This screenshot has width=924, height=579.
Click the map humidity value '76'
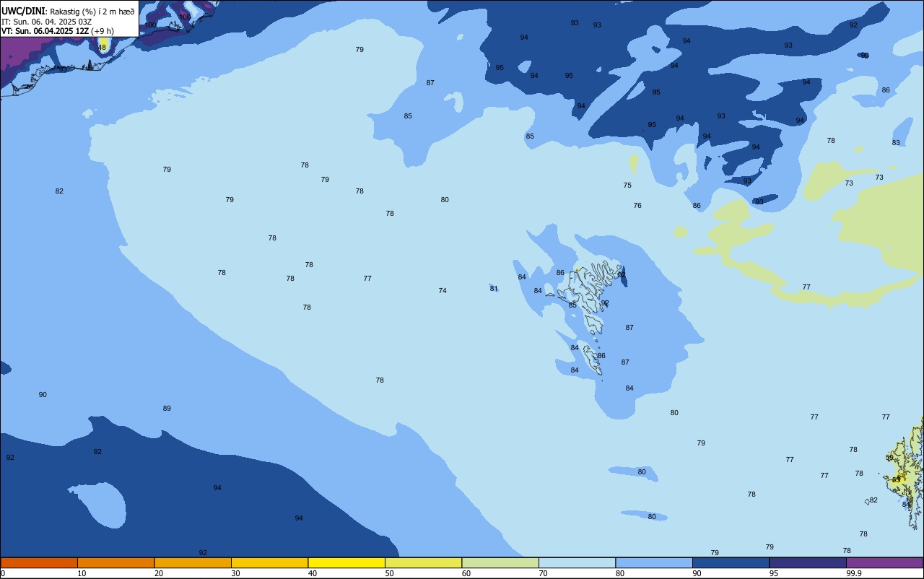(x=637, y=206)
